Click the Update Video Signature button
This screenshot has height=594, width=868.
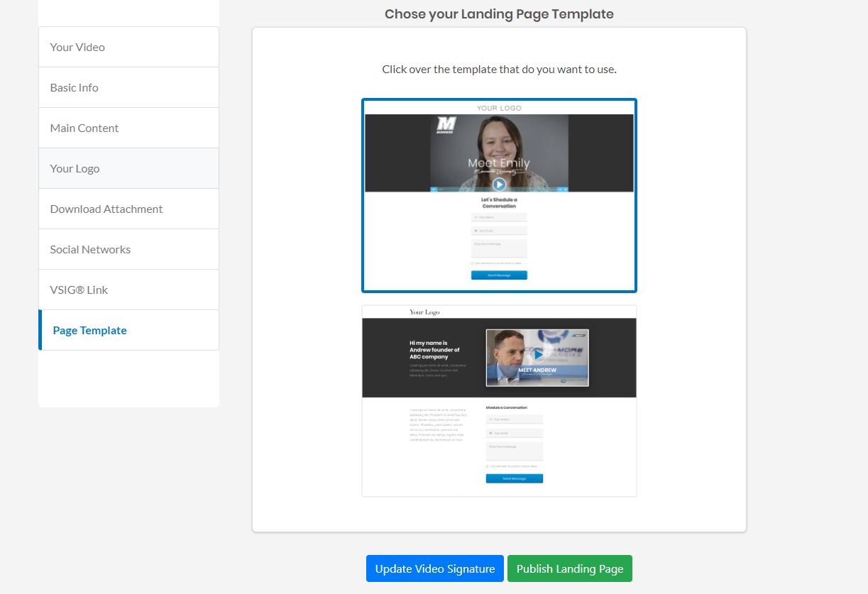pyautogui.click(x=434, y=568)
